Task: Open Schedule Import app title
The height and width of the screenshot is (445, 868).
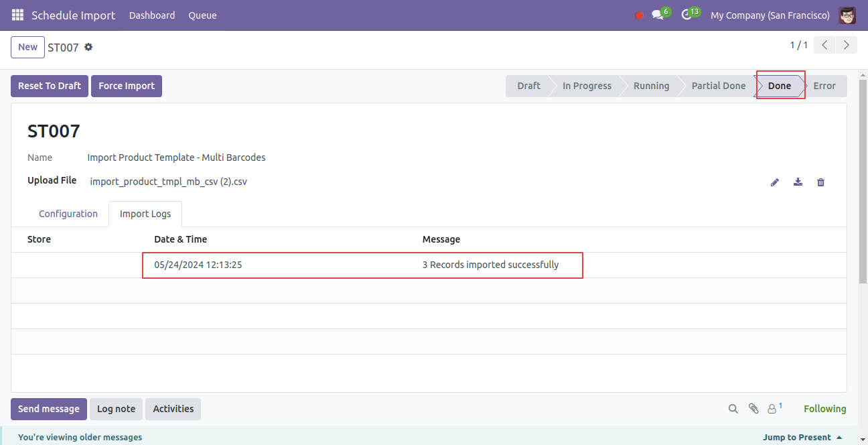Action: [x=73, y=15]
